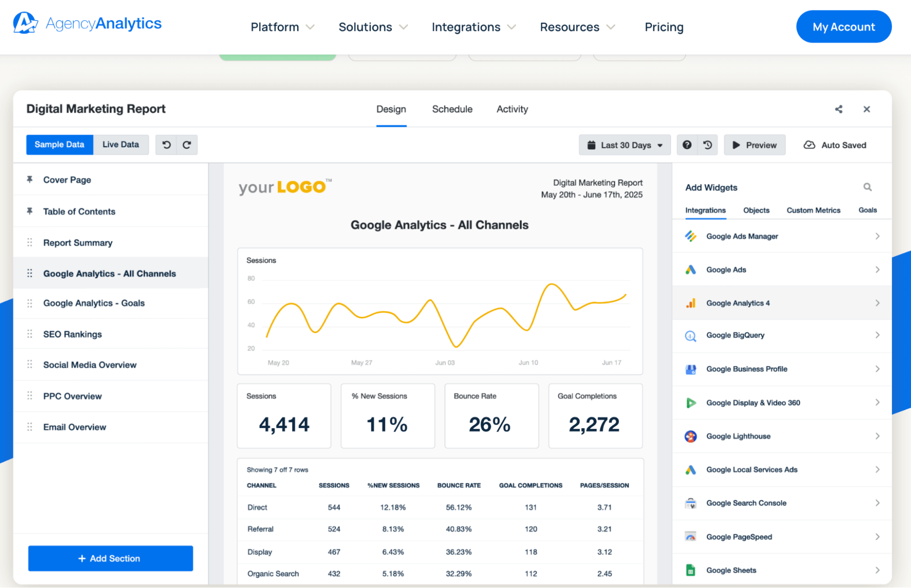Click the Auto Saved cloud icon
Screen dimensions: 911x588
(x=809, y=145)
